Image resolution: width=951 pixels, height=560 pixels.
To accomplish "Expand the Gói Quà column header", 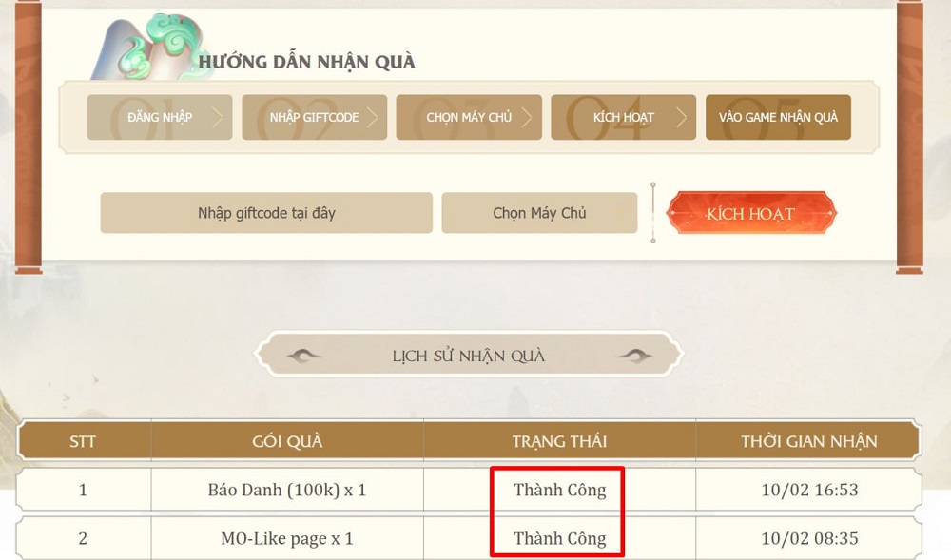I will click(x=286, y=440).
